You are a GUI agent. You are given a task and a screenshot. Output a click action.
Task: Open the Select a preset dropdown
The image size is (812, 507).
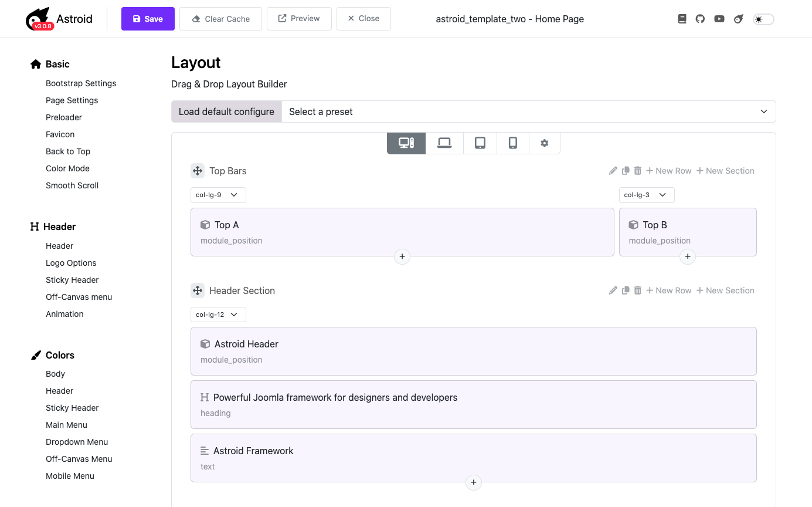529,111
